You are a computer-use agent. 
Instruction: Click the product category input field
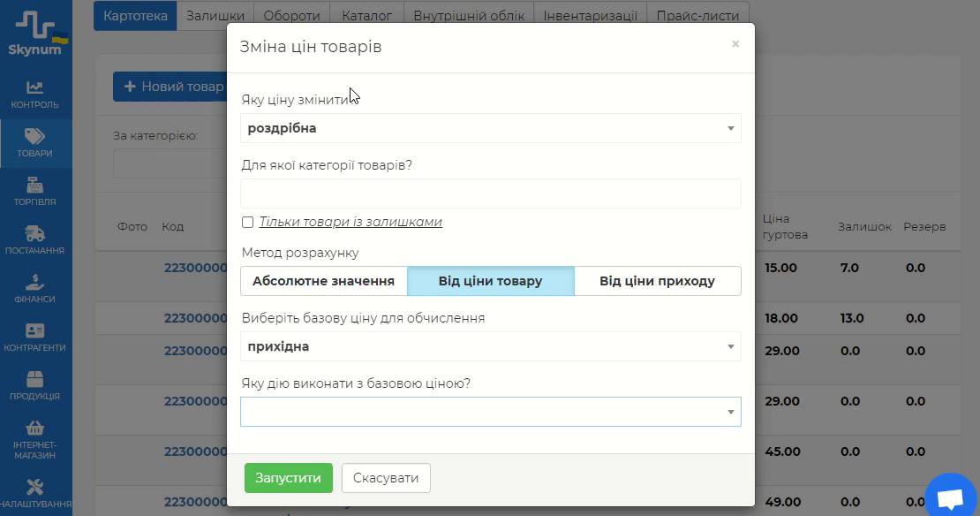click(x=490, y=193)
